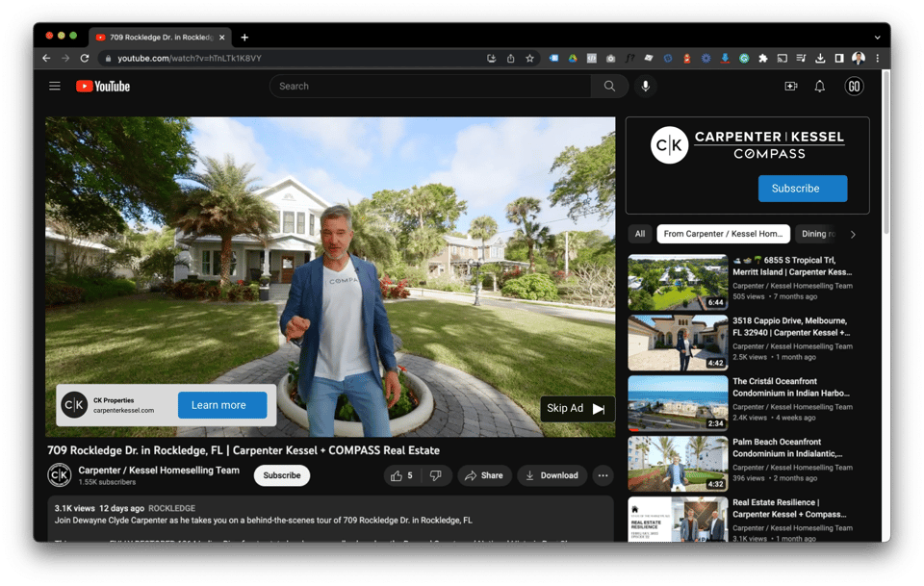Open the cast extension icon
The height and width of the screenshot is (586, 924).
pos(782,58)
